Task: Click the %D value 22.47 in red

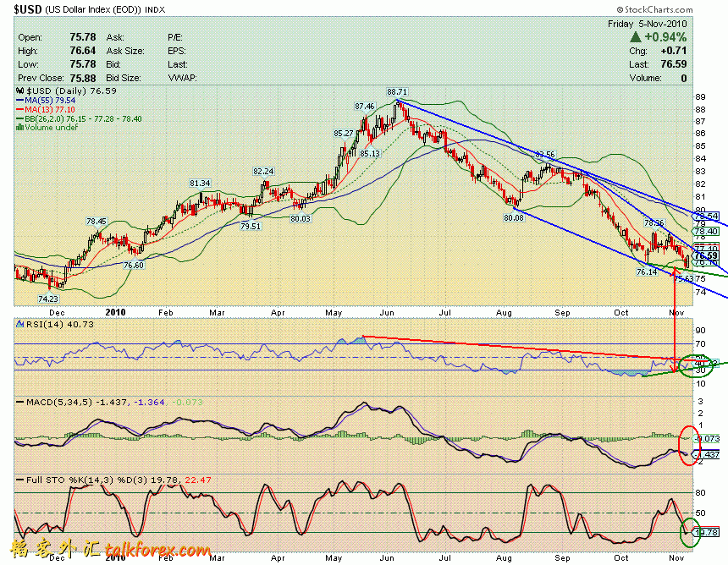Action: [198, 480]
